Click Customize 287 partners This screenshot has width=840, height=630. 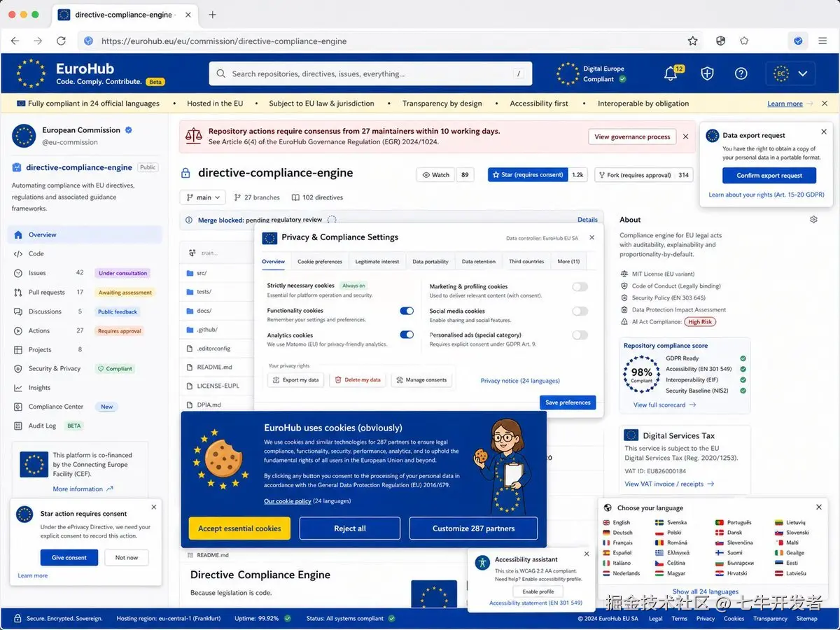473,528
